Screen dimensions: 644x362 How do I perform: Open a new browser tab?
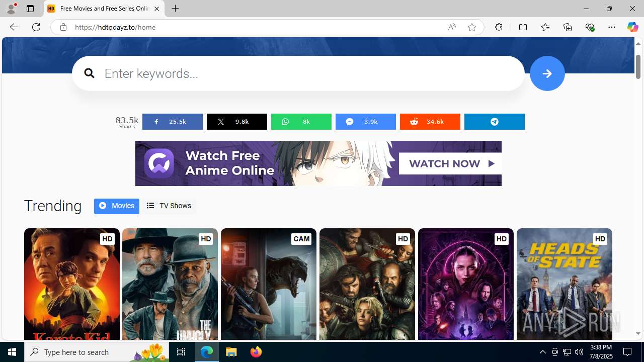(175, 9)
